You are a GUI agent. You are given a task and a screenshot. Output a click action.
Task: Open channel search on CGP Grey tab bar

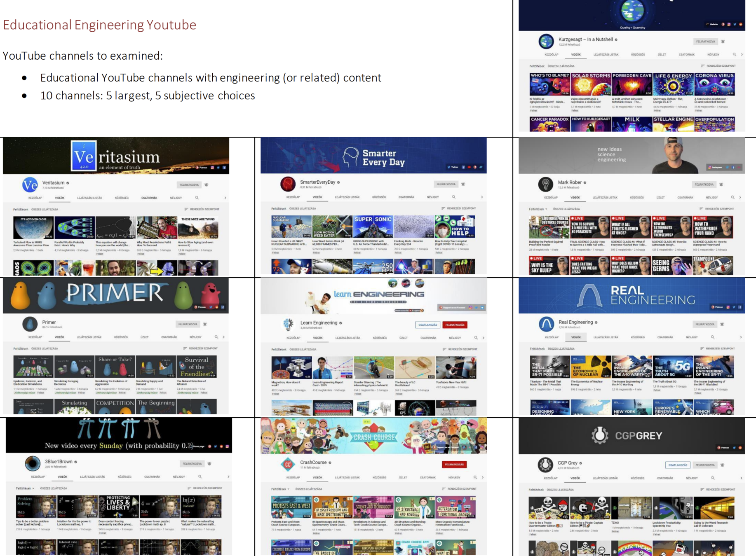point(713,478)
